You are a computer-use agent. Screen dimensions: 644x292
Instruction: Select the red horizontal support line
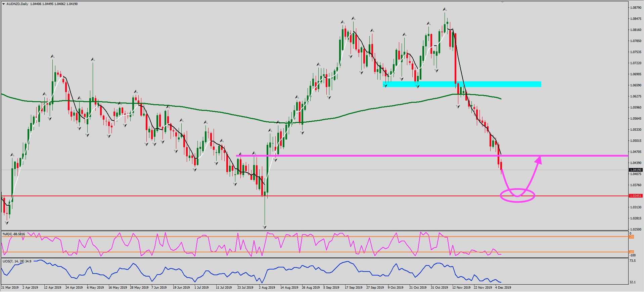pos(314,196)
